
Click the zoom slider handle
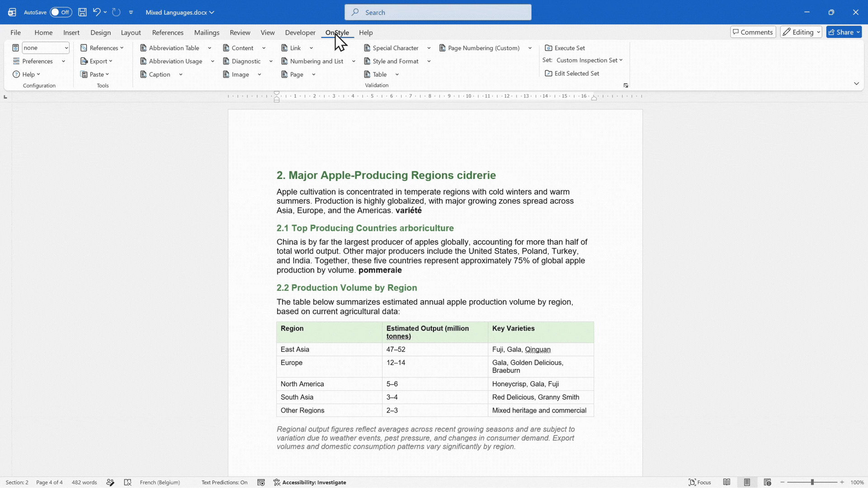812,482
